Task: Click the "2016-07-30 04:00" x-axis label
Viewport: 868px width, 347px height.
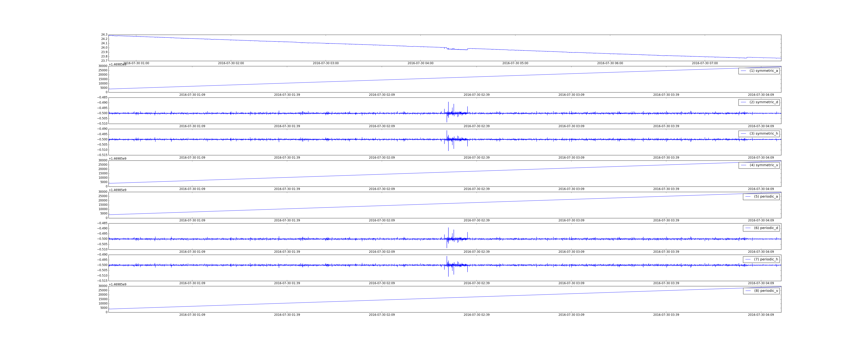Action: pyautogui.click(x=420, y=63)
